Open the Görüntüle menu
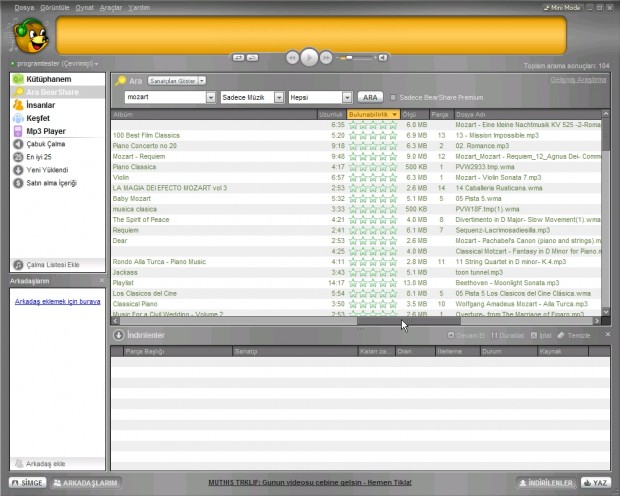620x496 pixels. pos(55,8)
